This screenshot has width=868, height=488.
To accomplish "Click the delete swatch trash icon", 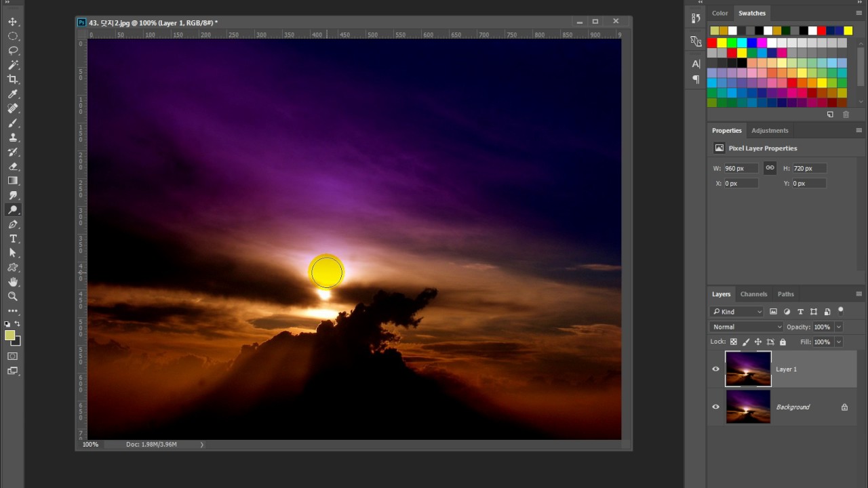I will (x=846, y=115).
